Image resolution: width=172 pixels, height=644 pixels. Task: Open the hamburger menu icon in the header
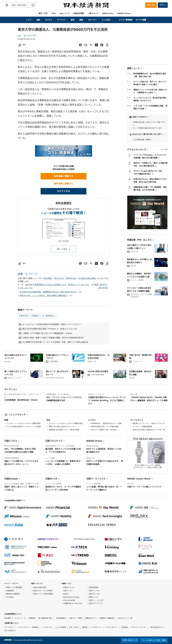(x=7, y=5)
